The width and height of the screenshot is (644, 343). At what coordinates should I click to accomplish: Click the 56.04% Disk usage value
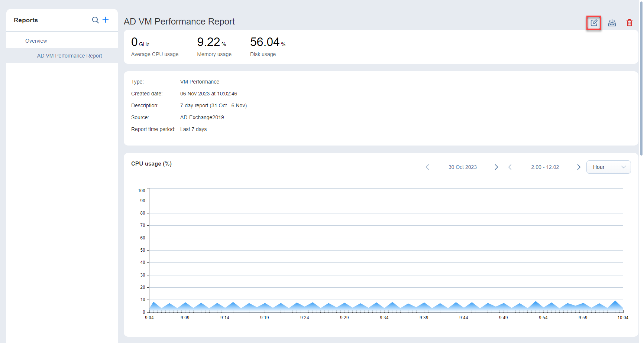pos(265,42)
